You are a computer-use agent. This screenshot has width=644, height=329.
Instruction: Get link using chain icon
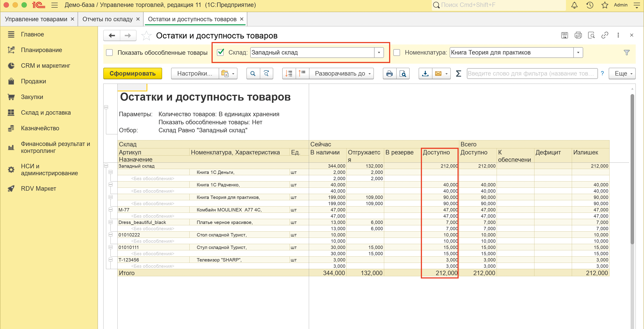coord(605,35)
